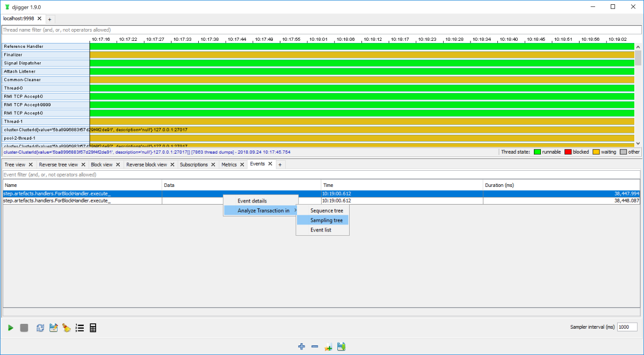Screen dimensions: 644x355
Task: Click the red blocked legend swatch
Action: 568,152
